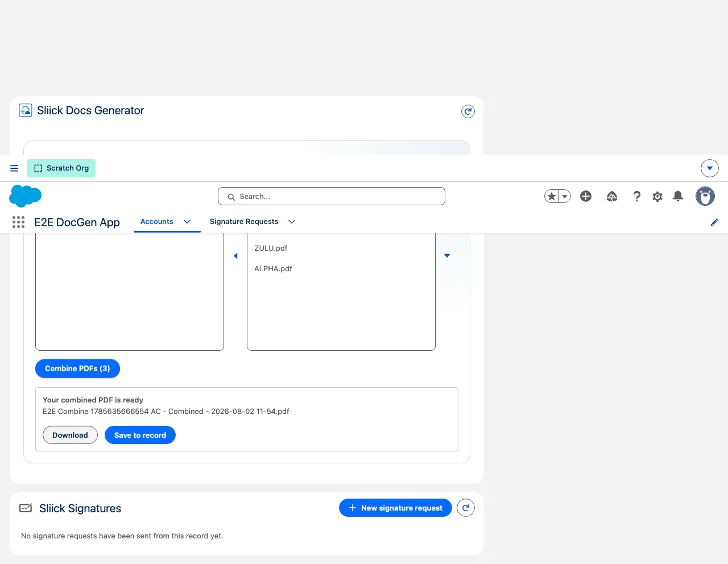This screenshot has height=564, width=728.
Task: Click the left arrow to move item back
Action: [x=235, y=256]
